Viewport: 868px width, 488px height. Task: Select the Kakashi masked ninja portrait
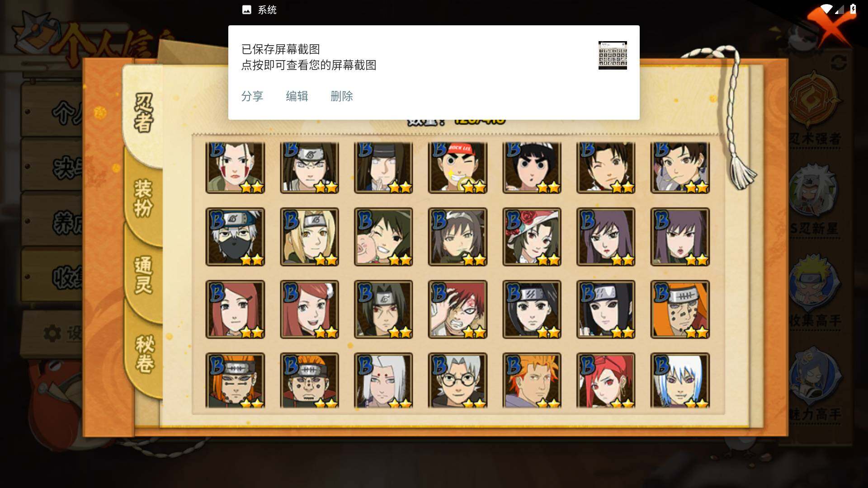(x=235, y=237)
